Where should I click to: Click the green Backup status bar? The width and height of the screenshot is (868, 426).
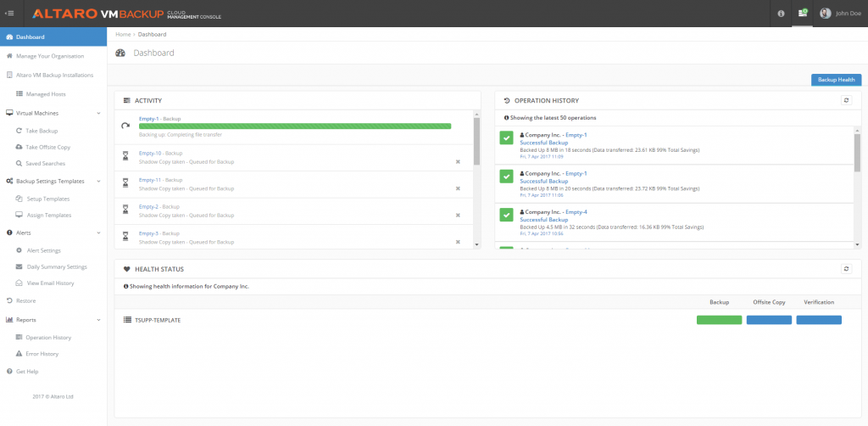click(x=719, y=320)
